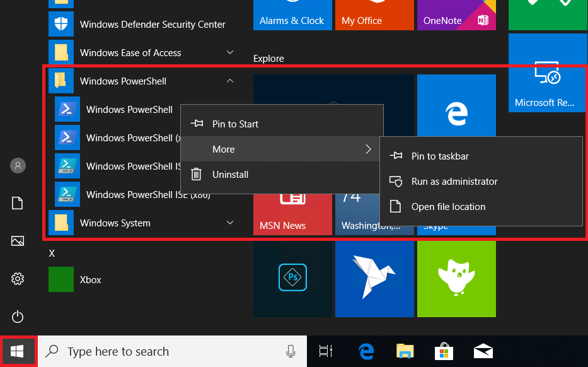Launch Windows PowerShell ISE icon
588x367 pixels.
point(67,166)
